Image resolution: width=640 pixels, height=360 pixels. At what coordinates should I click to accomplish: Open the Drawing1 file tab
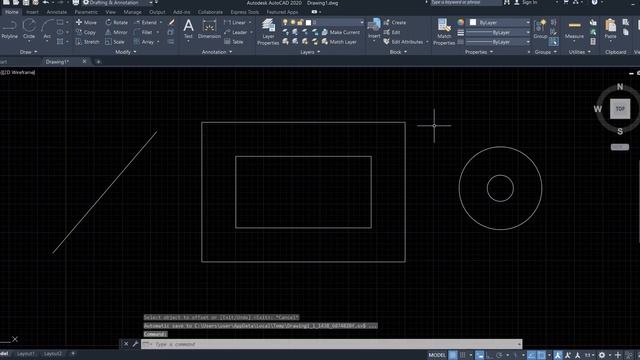pos(57,62)
